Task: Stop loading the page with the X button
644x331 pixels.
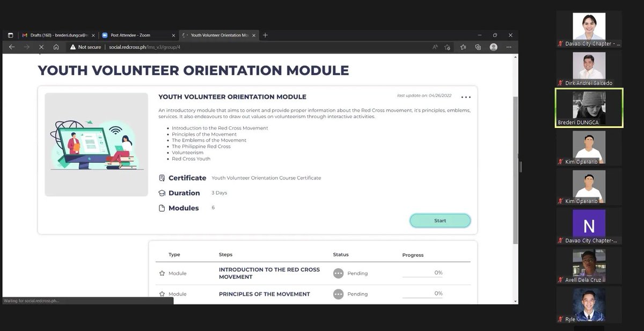Action: click(x=41, y=47)
